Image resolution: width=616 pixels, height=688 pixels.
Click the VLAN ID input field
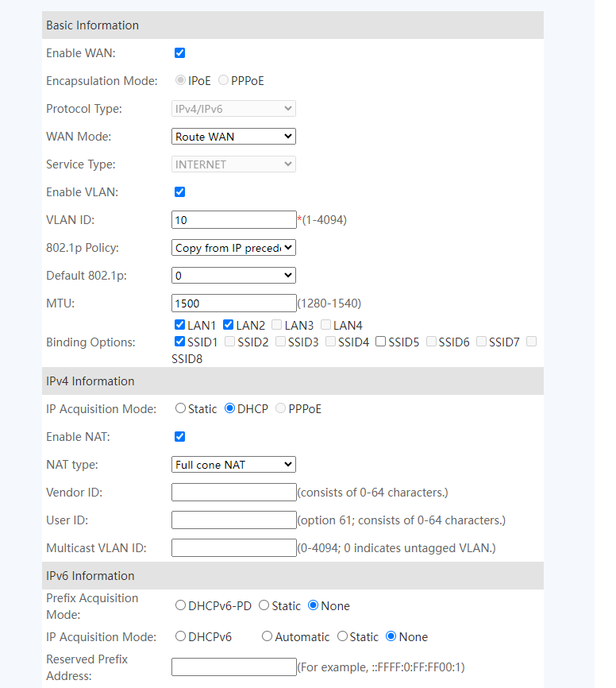tap(233, 220)
